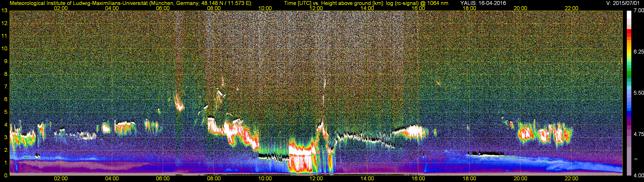The image size is (644, 182).
Task: Select the 12 km height axis label
Action: (x=5, y=23)
